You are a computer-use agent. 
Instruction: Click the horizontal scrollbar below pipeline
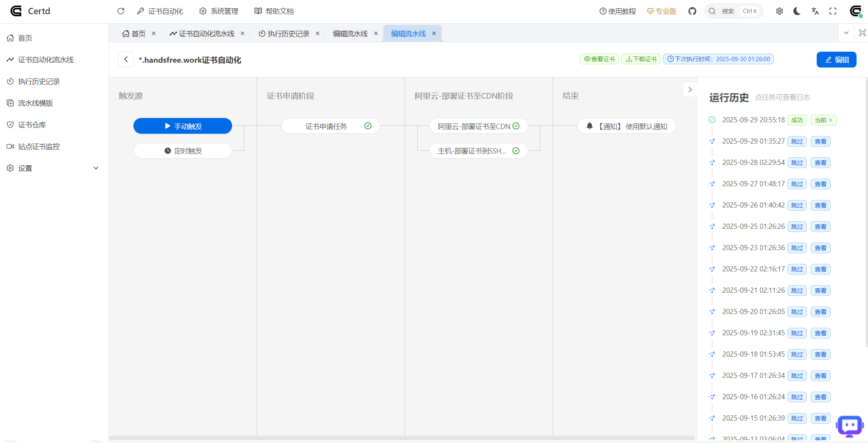pos(401,438)
